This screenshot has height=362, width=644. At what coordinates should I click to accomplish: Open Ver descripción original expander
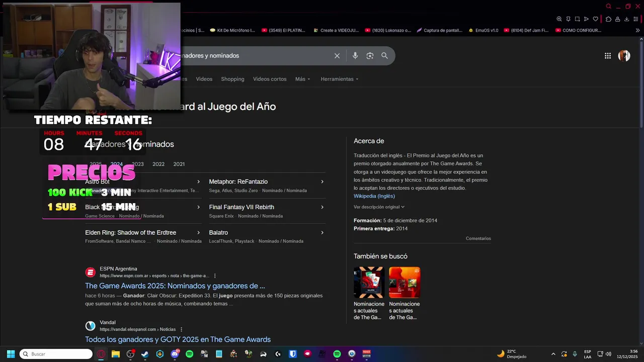(379, 207)
